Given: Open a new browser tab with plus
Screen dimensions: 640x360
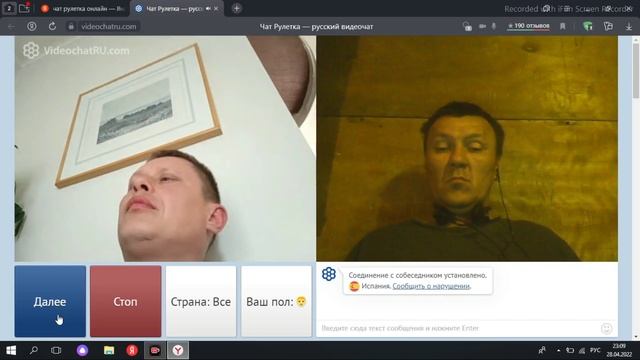Looking at the screenshot, I should coord(237,8).
